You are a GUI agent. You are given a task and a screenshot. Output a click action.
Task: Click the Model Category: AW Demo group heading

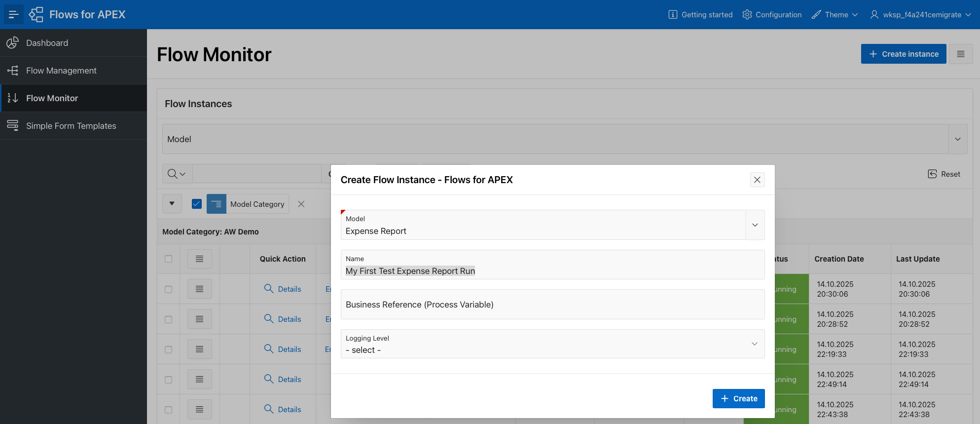coord(211,231)
